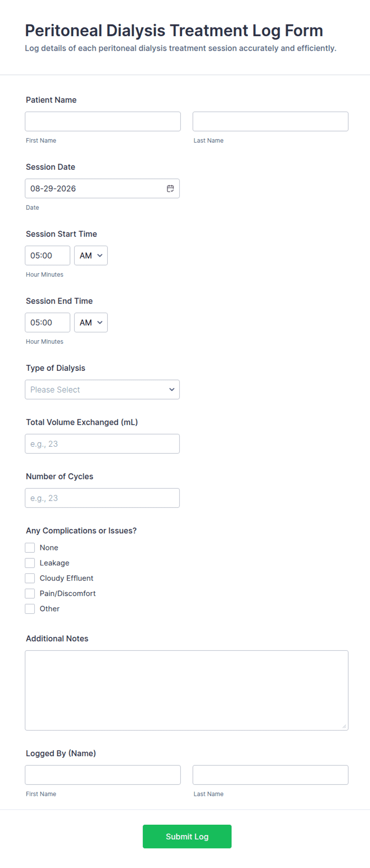Expand the Type of Dialysis dropdown
The width and height of the screenshot is (370, 868).
pos(102,389)
